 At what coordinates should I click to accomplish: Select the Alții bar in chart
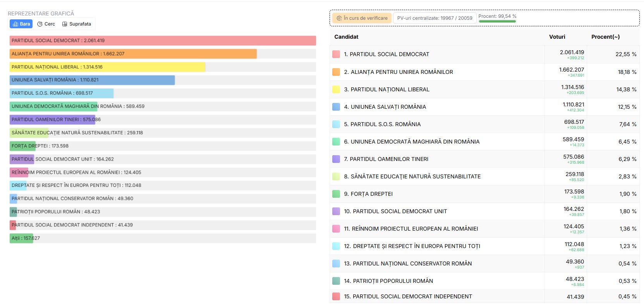pyautogui.click(x=21, y=238)
